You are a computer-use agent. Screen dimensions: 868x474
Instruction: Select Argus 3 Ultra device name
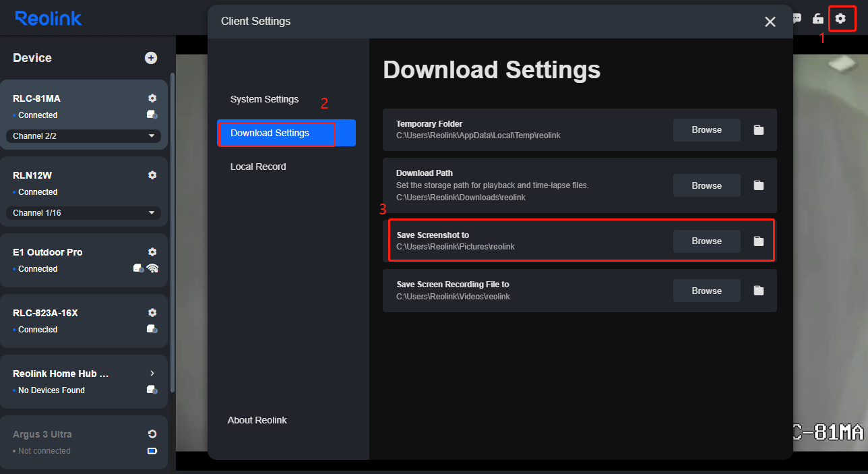click(x=42, y=434)
